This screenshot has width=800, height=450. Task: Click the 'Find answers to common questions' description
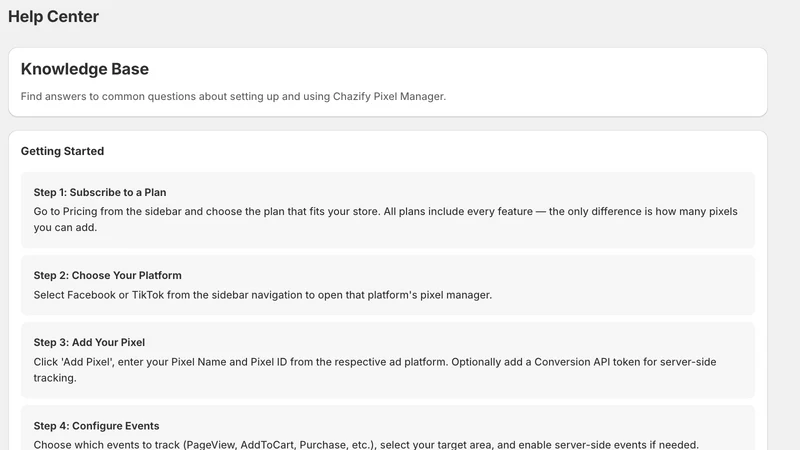point(233,96)
